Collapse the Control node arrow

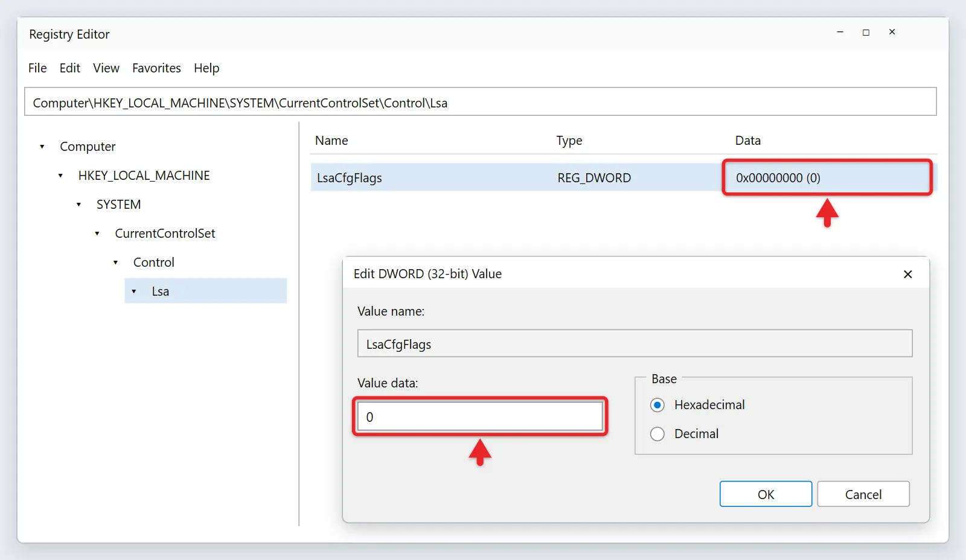tap(115, 262)
